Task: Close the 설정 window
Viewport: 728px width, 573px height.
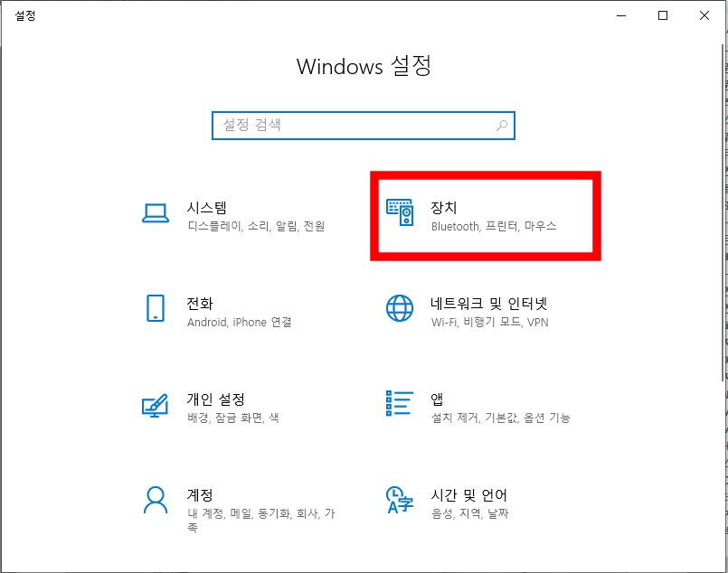Action: coord(704,15)
